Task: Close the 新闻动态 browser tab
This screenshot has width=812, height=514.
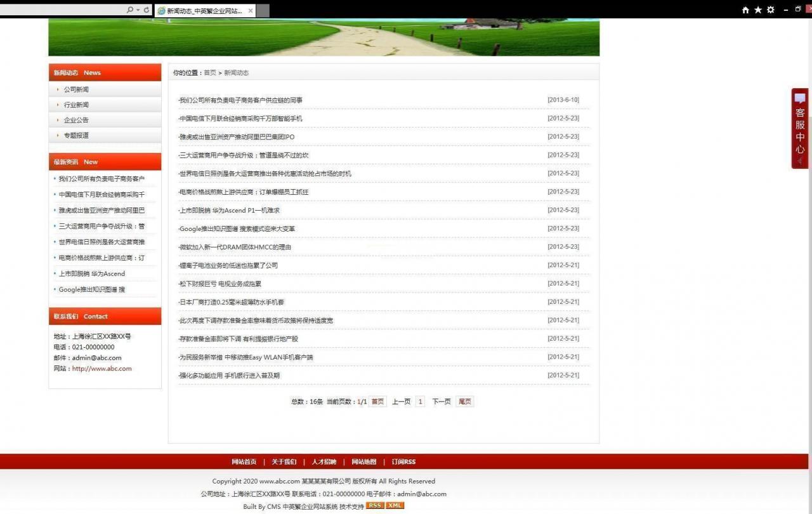Action: pos(251,11)
